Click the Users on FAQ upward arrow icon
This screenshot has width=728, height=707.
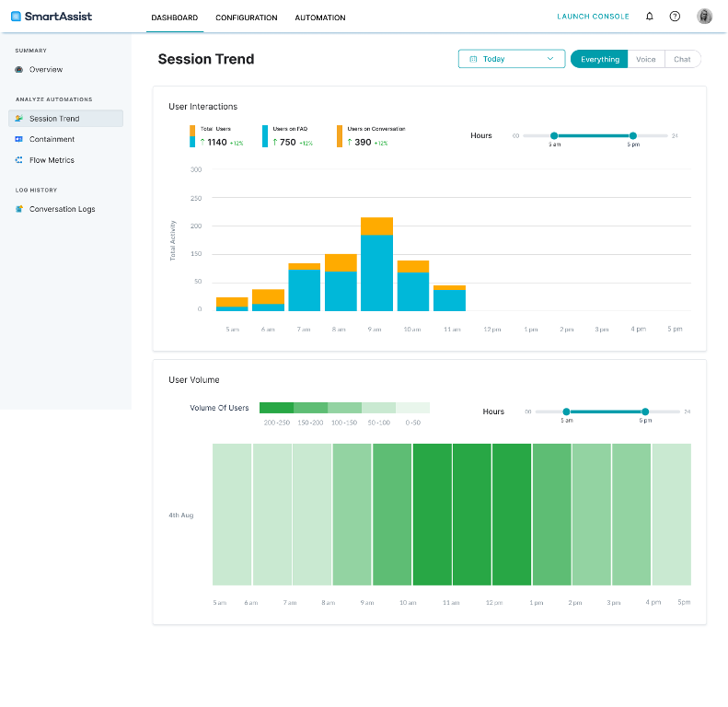pyautogui.click(x=275, y=142)
